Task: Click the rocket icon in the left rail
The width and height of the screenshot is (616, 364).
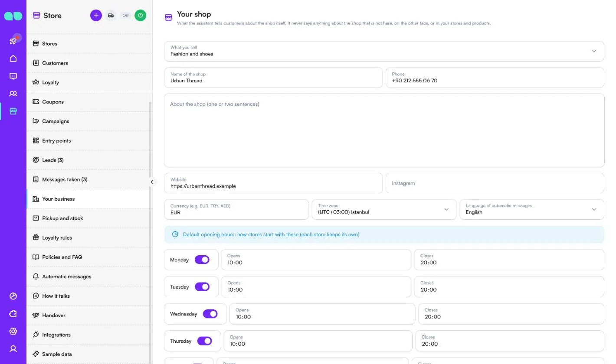Action: [13, 41]
